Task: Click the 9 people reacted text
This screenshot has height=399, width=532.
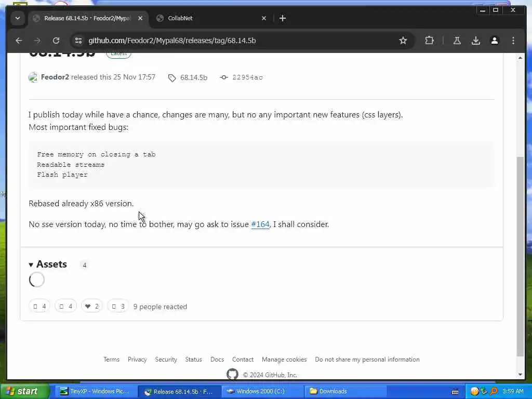Action: coord(160,307)
